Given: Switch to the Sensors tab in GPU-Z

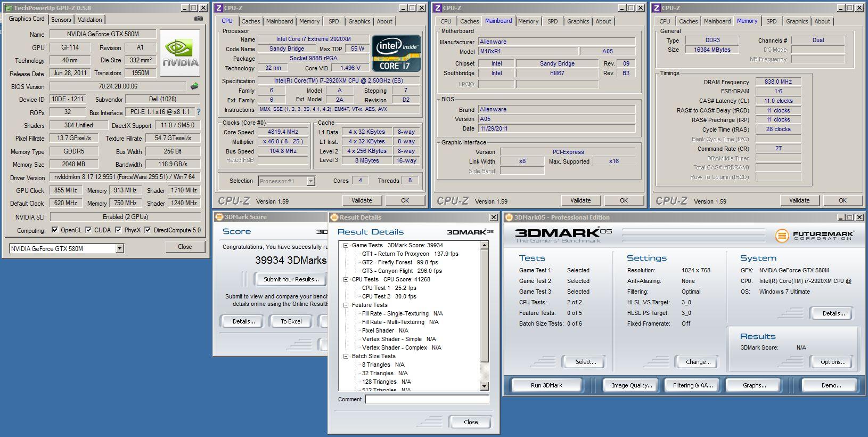Looking at the screenshot, I should [61, 20].
